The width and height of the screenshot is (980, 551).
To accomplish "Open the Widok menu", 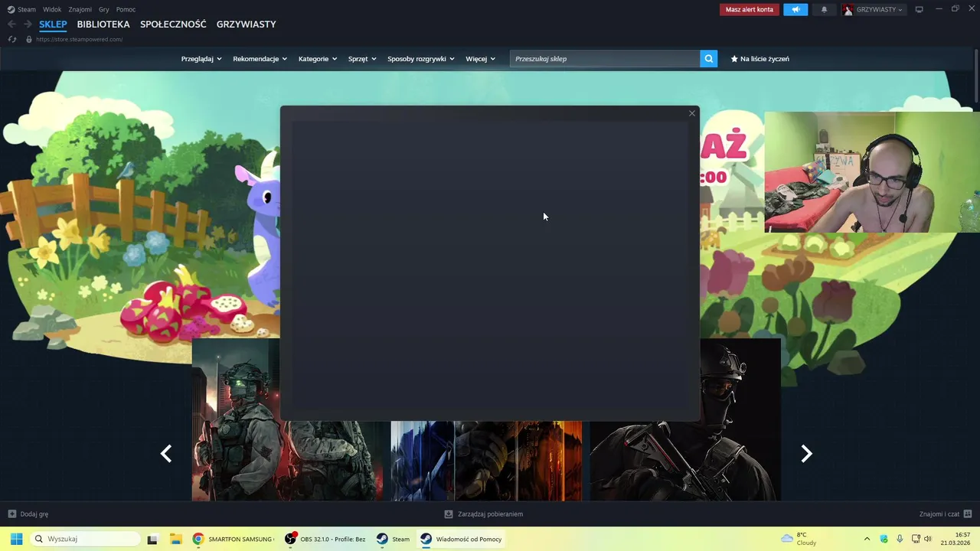I will tap(52, 9).
